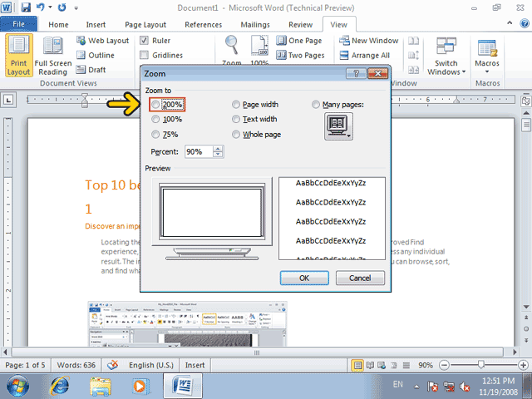This screenshot has height=399, width=532.
Task: Click the Redo icon in title bar
Action: click(x=62, y=7)
